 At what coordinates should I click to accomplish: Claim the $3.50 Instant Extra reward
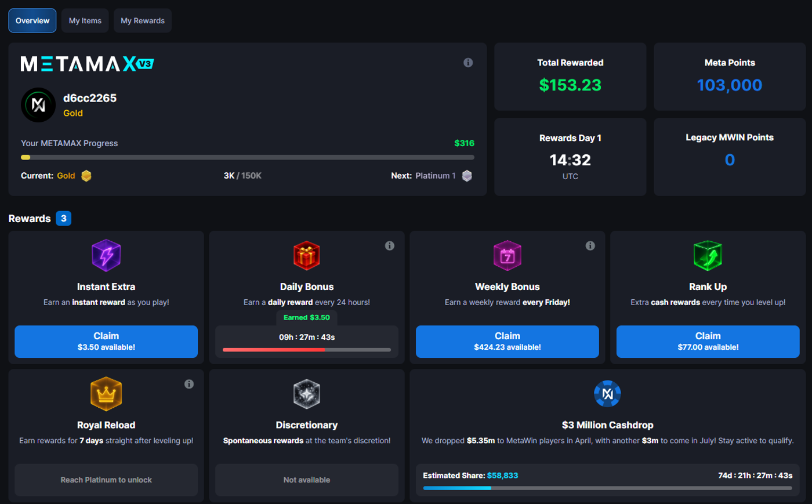[106, 342]
